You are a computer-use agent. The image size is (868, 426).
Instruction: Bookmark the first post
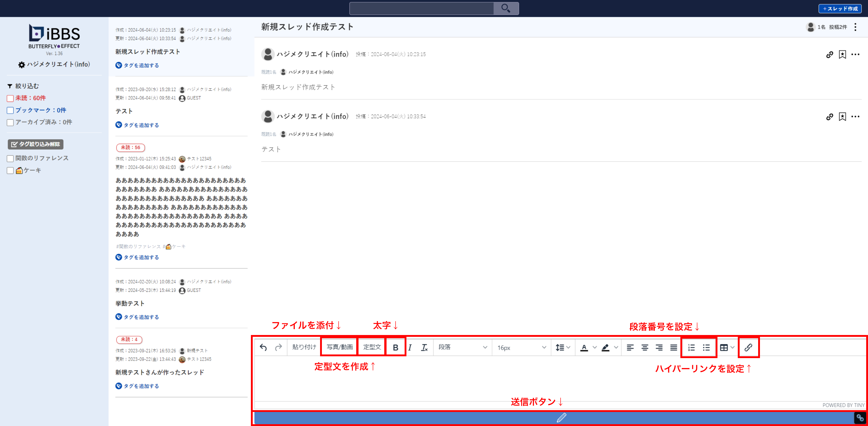click(x=842, y=54)
